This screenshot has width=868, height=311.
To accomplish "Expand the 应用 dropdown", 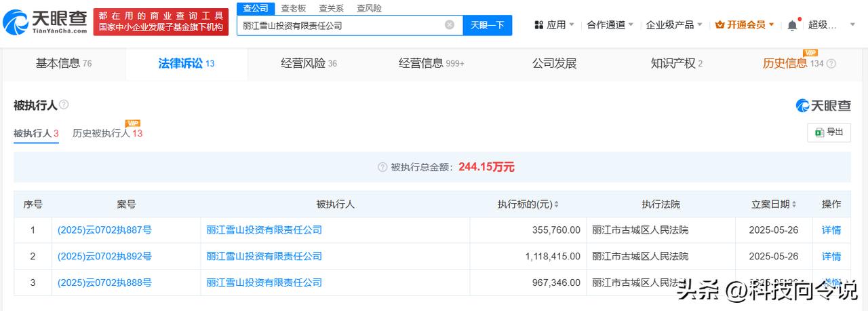I will 572,25.
